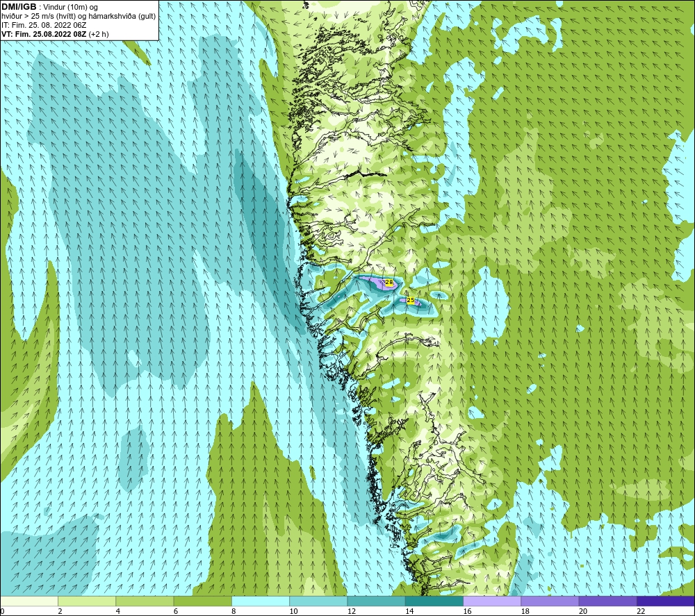This screenshot has height=616, width=695.
Task: Select the 2–4 light green scale swatch
Action: click(x=87, y=601)
